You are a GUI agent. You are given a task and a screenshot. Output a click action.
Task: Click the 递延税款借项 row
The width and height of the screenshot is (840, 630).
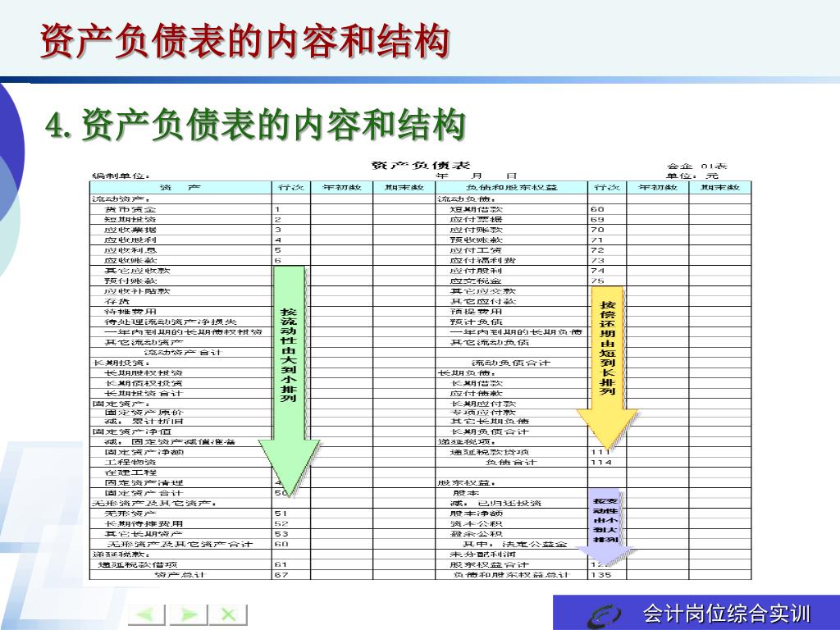click(138, 564)
